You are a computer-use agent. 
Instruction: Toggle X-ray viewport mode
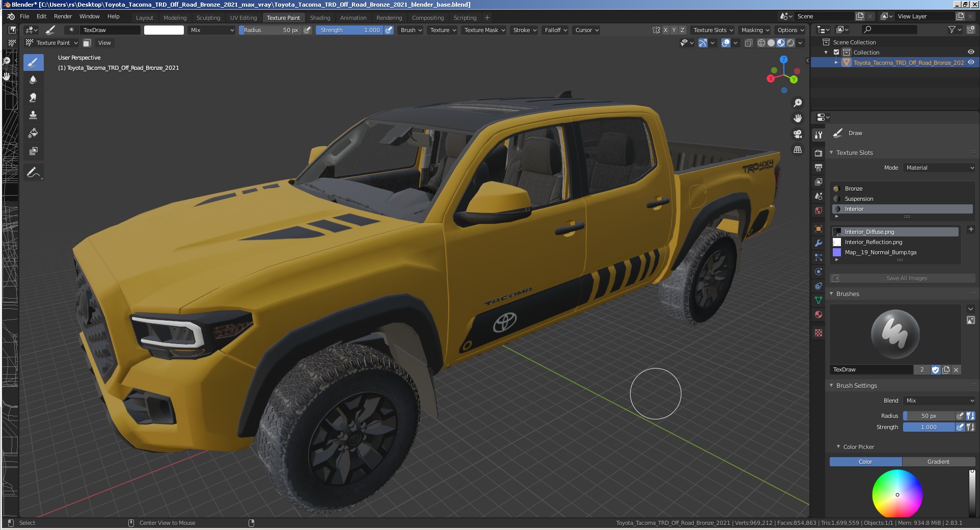point(748,43)
